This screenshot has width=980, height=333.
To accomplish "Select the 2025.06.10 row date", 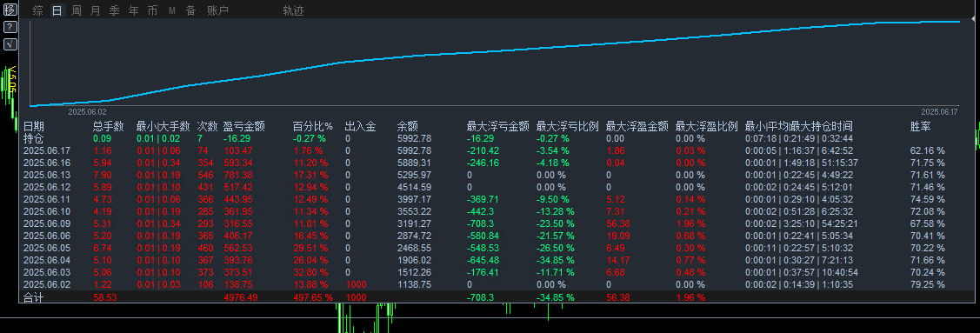I will click(x=47, y=211).
